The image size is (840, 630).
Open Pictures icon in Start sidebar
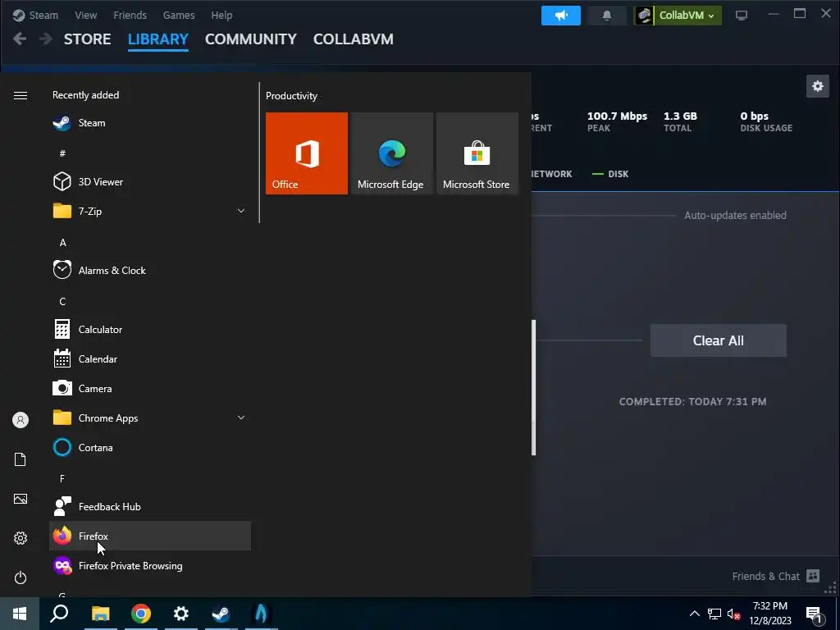pyautogui.click(x=21, y=499)
